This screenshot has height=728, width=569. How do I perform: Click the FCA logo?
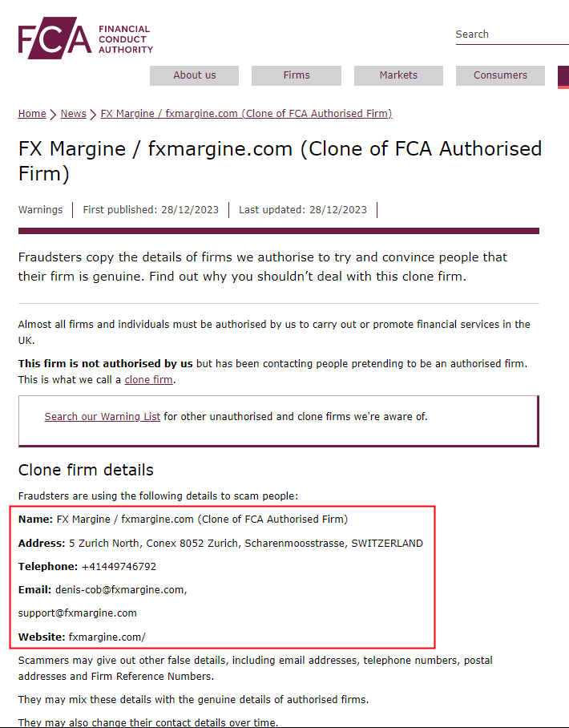click(85, 38)
